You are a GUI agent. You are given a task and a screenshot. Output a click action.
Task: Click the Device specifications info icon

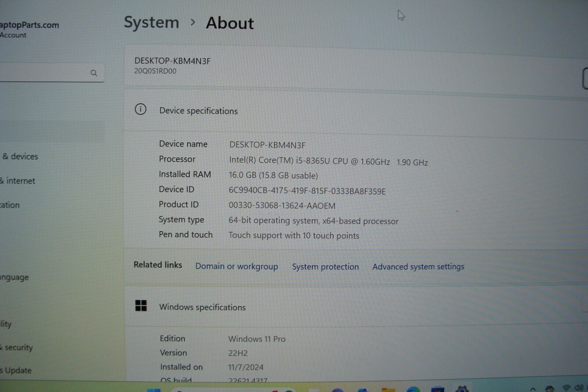coord(140,109)
